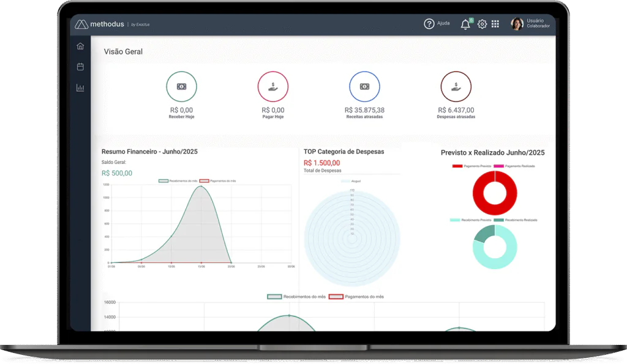Open the settings gear icon
This screenshot has height=364, width=627.
point(482,24)
